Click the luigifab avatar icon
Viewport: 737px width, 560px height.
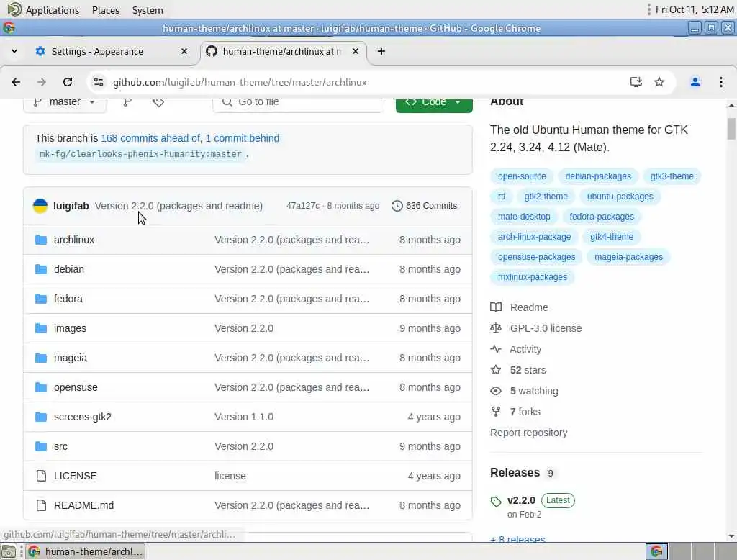(x=40, y=206)
